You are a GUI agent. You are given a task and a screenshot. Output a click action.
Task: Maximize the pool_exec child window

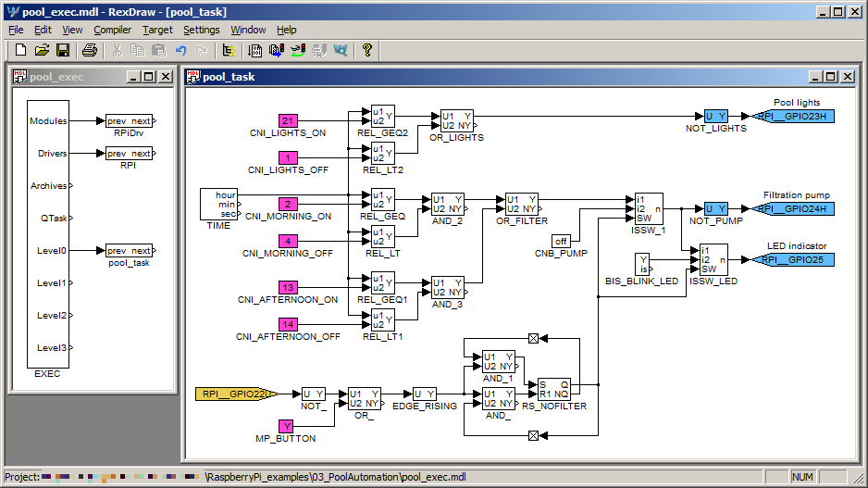[150, 77]
